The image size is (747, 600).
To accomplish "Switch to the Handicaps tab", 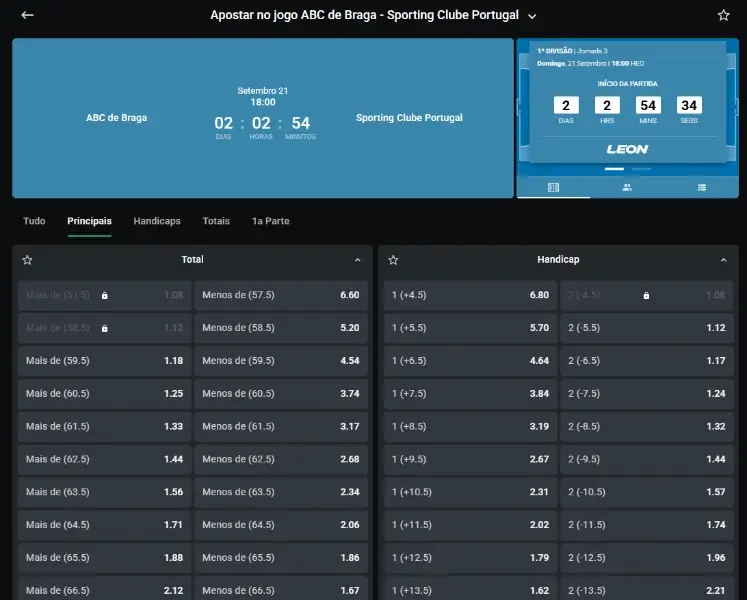I will click(157, 221).
